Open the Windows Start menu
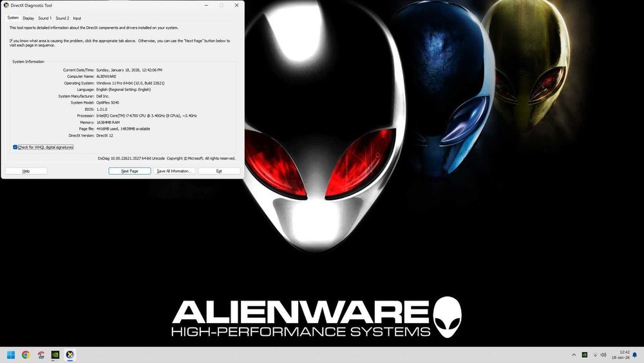This screenshot has width=644, height=363. point(11,355)
